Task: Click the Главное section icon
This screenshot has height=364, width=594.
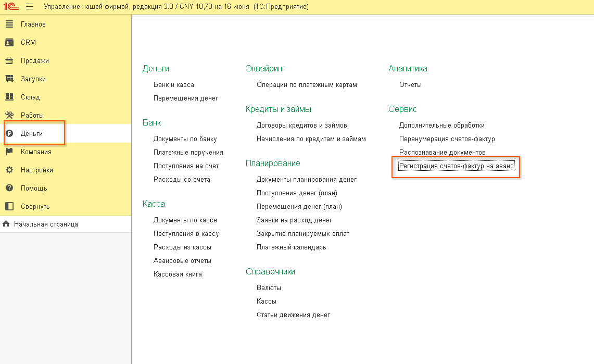Action: click(9, 24)
